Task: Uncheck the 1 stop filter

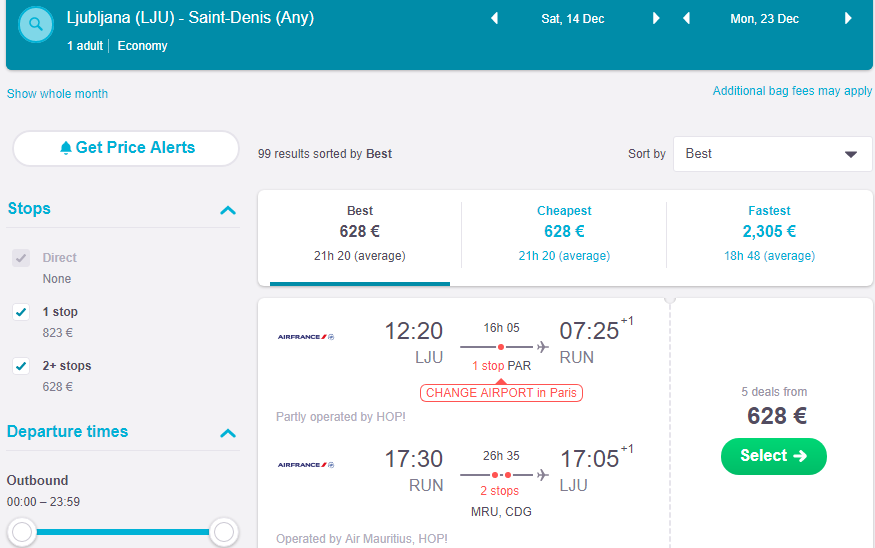Action: coord(22,312)
